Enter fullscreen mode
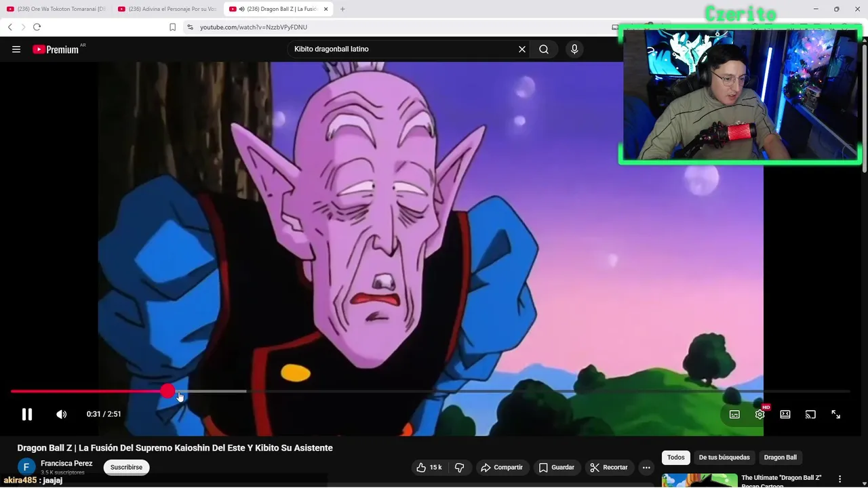 coord(836,414)
